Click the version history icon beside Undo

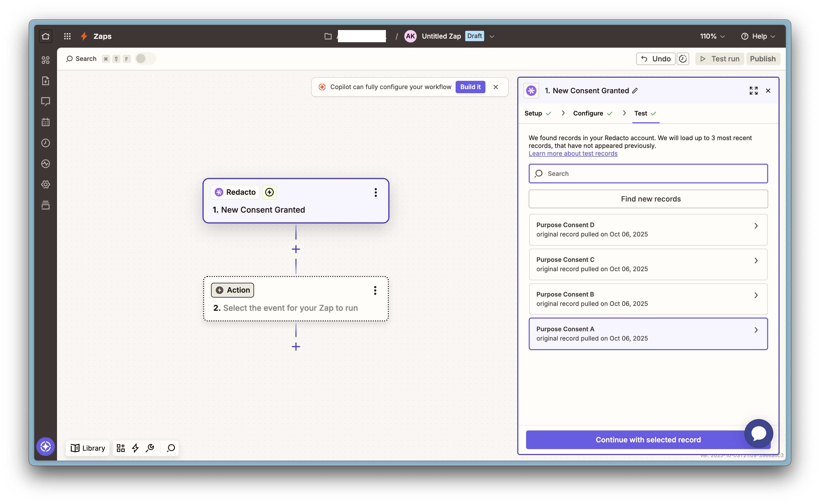(683, 59)
